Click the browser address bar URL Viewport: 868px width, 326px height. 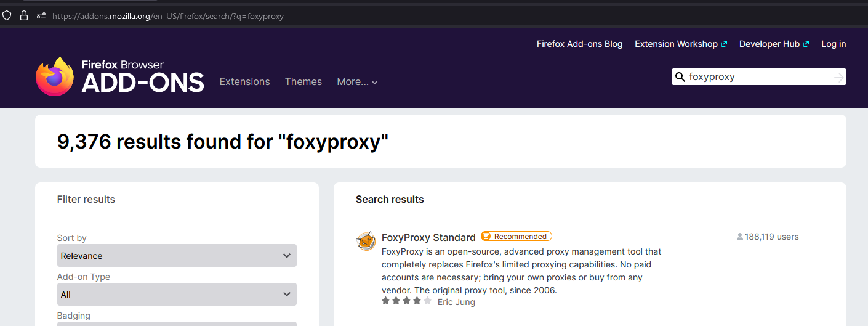tap(168, 16)
